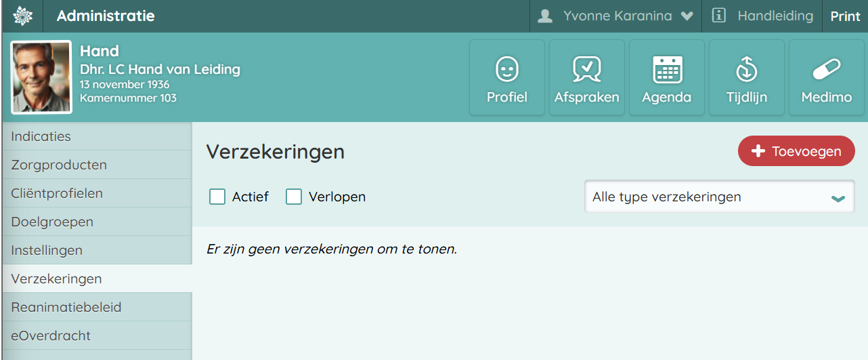
Task: Click the red Toevoegen button
Action: [x=796, y=151]
